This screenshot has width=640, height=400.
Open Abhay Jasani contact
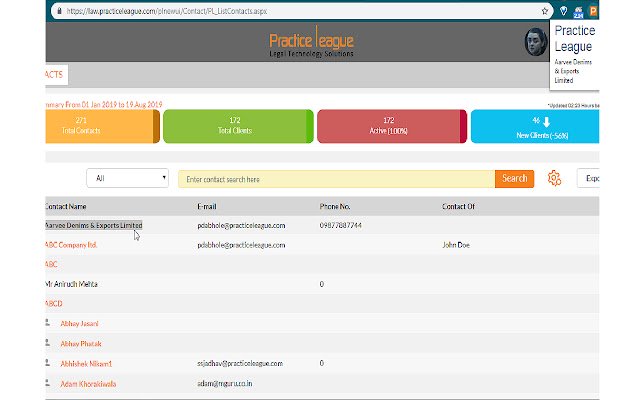click(79, 324)
